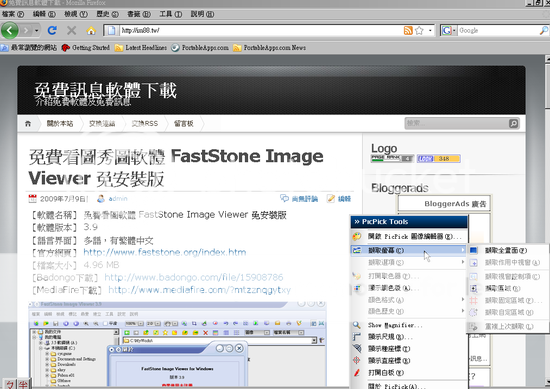Click the URL address field
This screenshot has width=550, height=389.
point(261,31)
